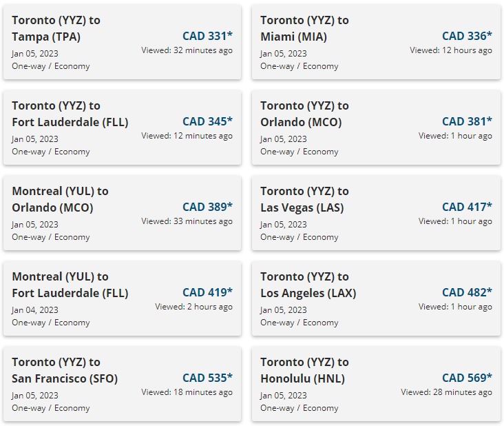
Task: Click the CAD 389 Montreal Orlando price
Action: (207, 207)
